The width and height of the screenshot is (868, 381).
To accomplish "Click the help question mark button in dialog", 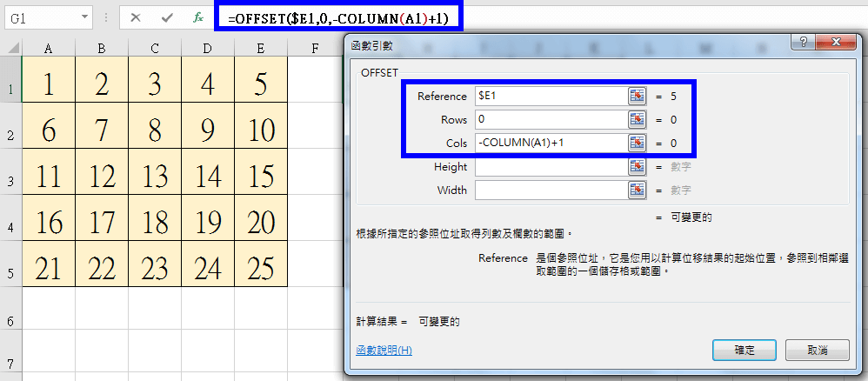I will pyautogui.click(x=803, y=44).
